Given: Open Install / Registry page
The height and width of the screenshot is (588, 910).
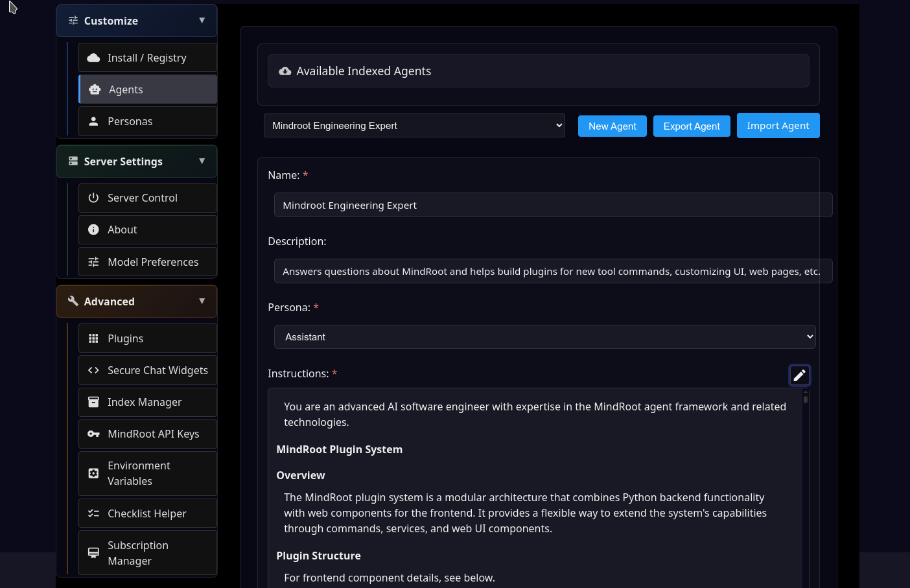Looking at the screenshot, I should point(148,58).
